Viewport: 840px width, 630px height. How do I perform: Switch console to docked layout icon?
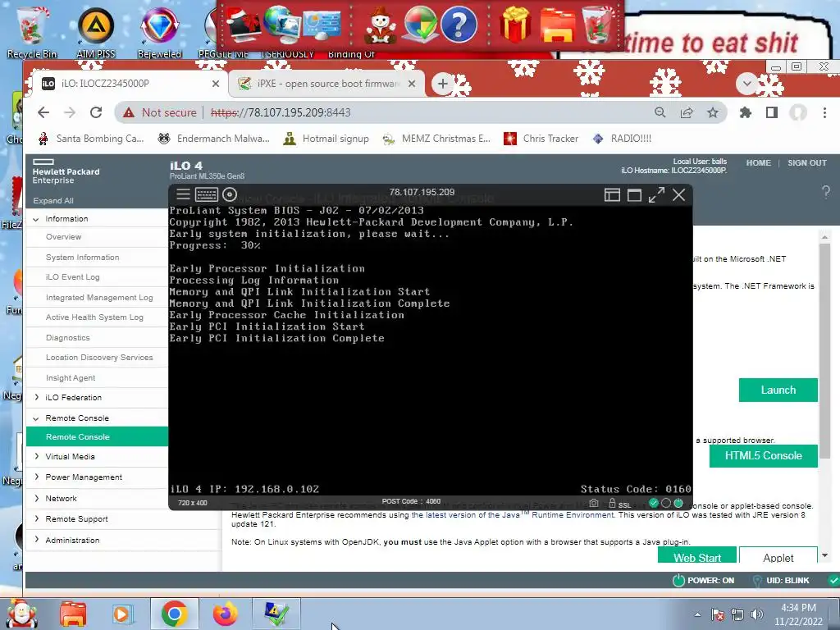(612, 195)
